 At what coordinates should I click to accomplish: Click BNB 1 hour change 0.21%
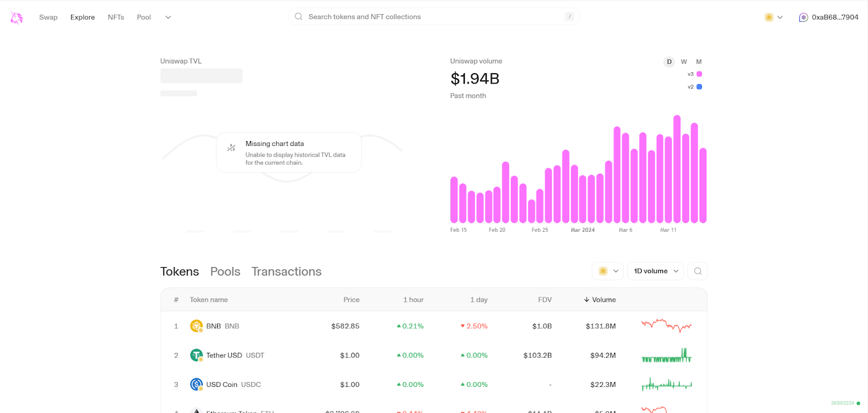[410, 326]
